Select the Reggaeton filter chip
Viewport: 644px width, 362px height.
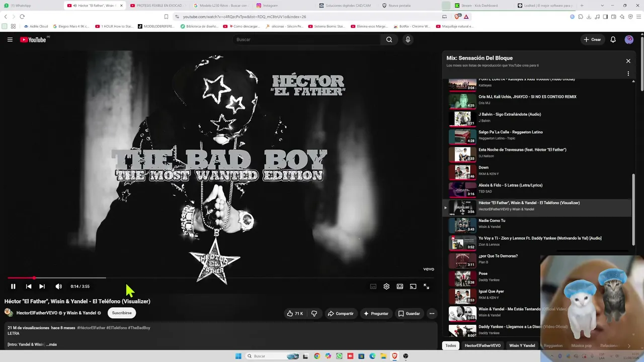553,345
